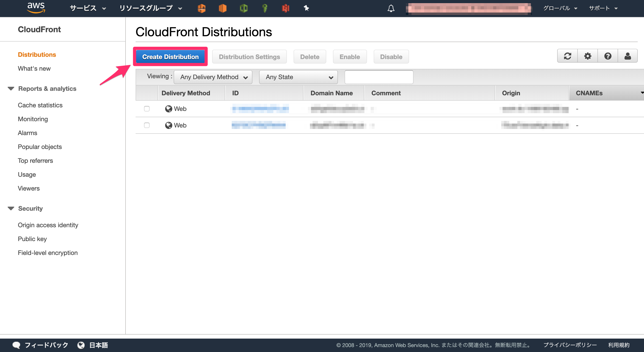Click the Create Distribution button
This screenshot has height=352, width=644.
pos(170,57)
